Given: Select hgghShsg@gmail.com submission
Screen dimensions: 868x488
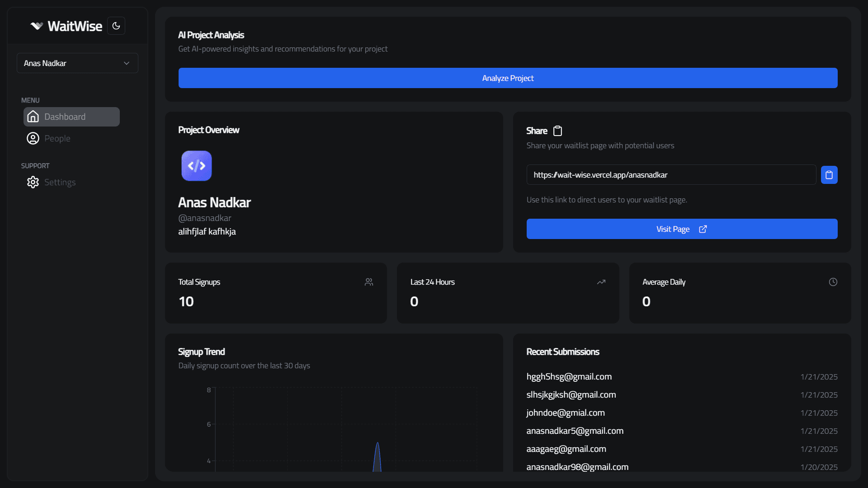Looking at the screenshot, I should [x=569, y=376].
